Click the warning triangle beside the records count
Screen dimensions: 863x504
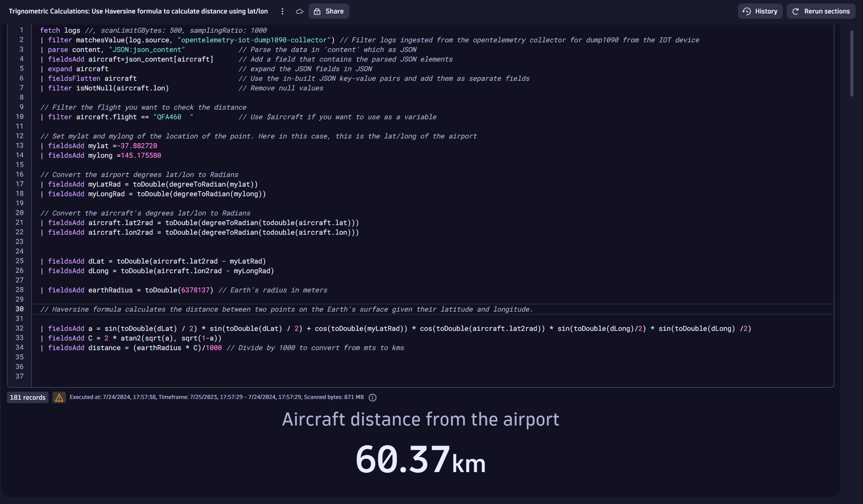[59, 397]
